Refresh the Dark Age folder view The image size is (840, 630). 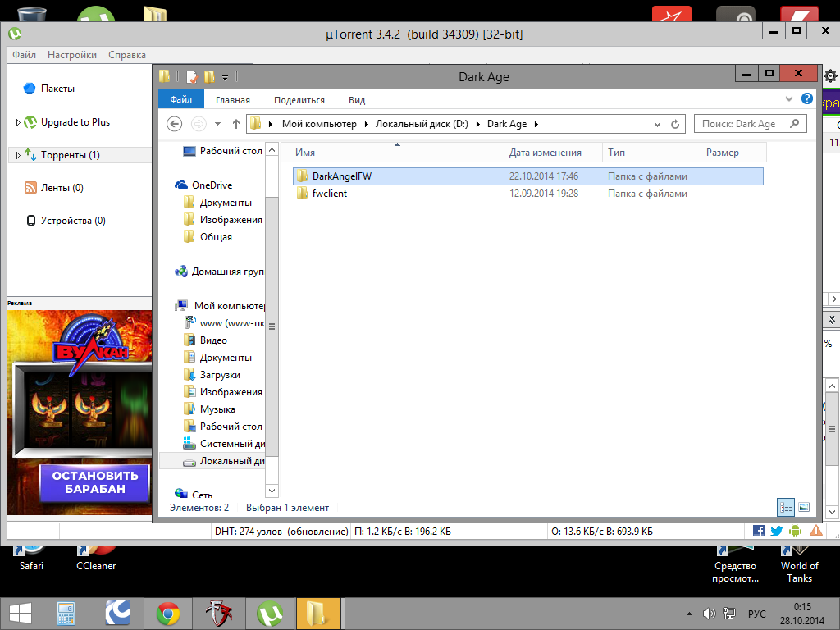point(675,125)
